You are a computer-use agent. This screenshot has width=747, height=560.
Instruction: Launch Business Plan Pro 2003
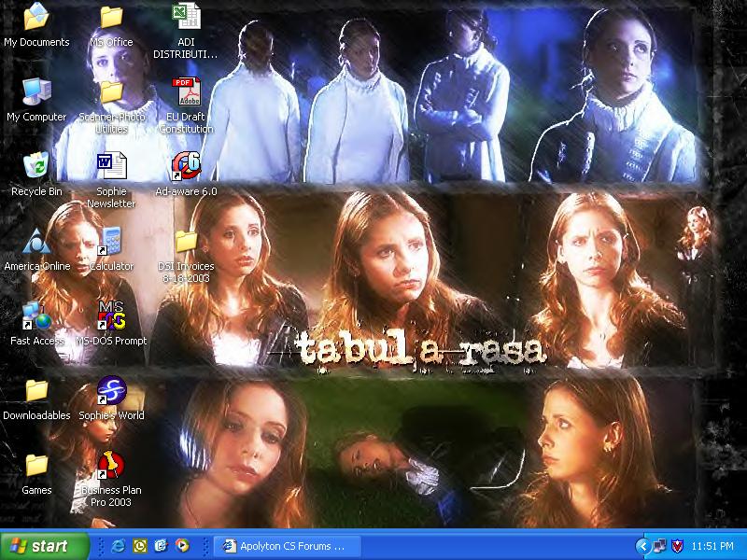(x=111, y=465)
